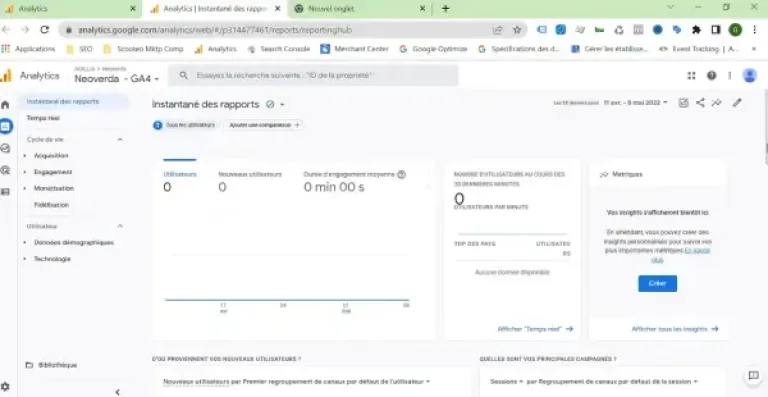768x397 pixels.
Task: Open the Advertising icon in left rail
Action: 5,170
